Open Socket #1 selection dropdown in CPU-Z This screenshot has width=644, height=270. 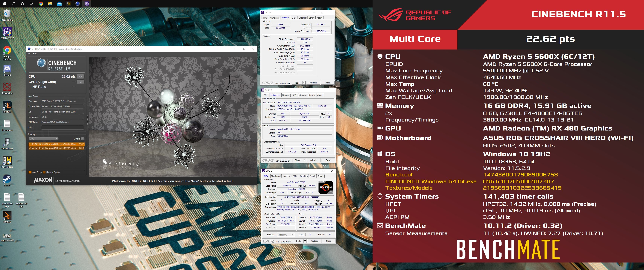[x=285, y=235]
